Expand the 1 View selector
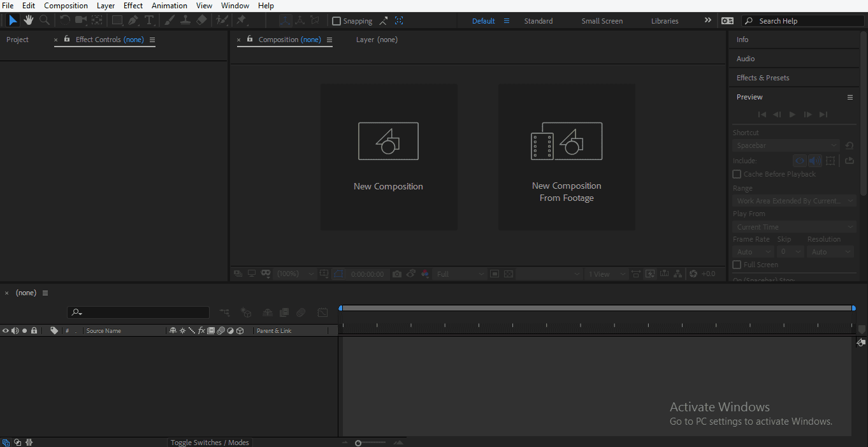 point(605,274)
